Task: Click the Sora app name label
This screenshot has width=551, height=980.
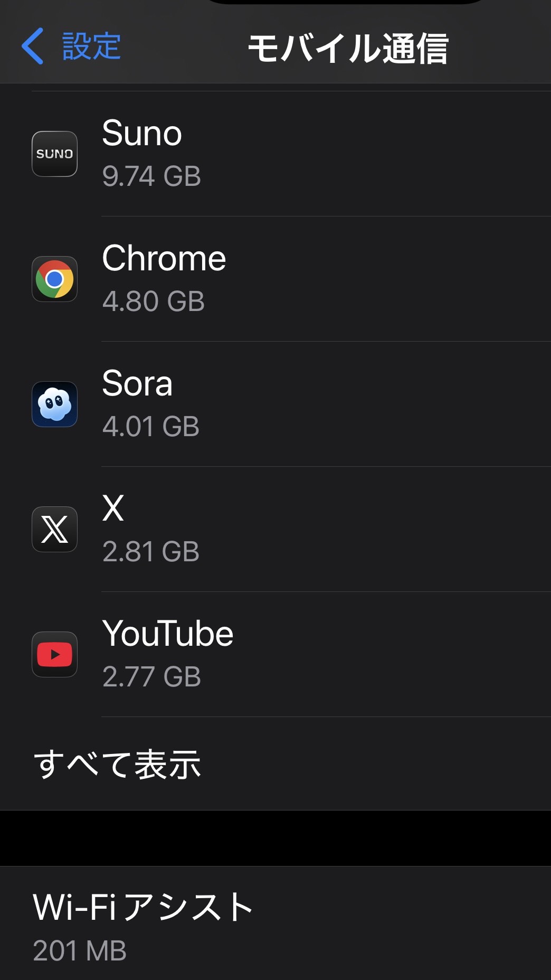Action: (x=137, y=383)
